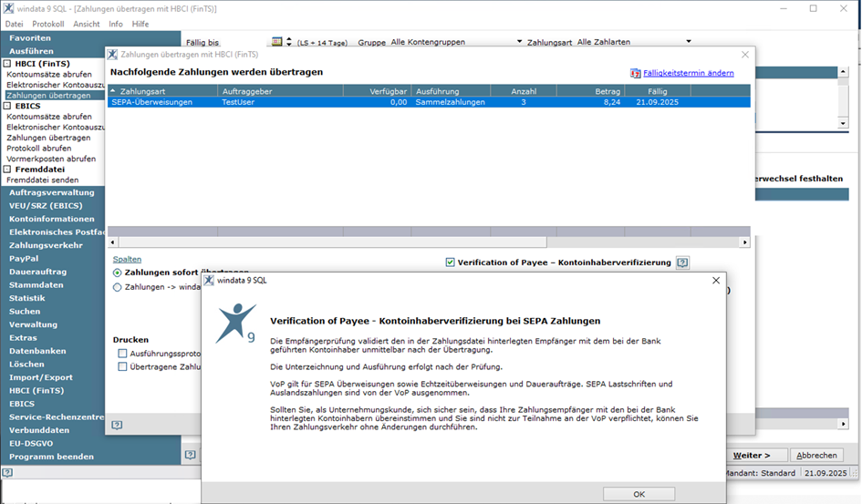
Task: Click the Spalten link
Action: point(127,259)
